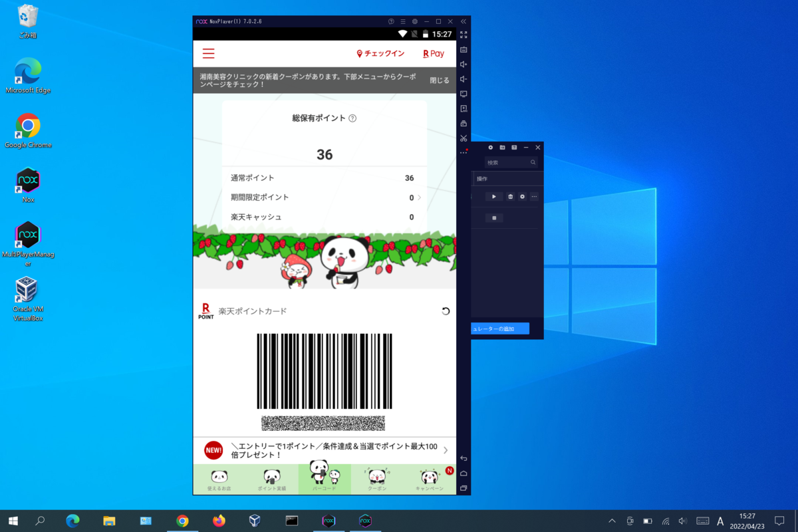Screen dimensions: 798x532
Task: Open the キャンペーン tab
Action: (x=430, y=480)
